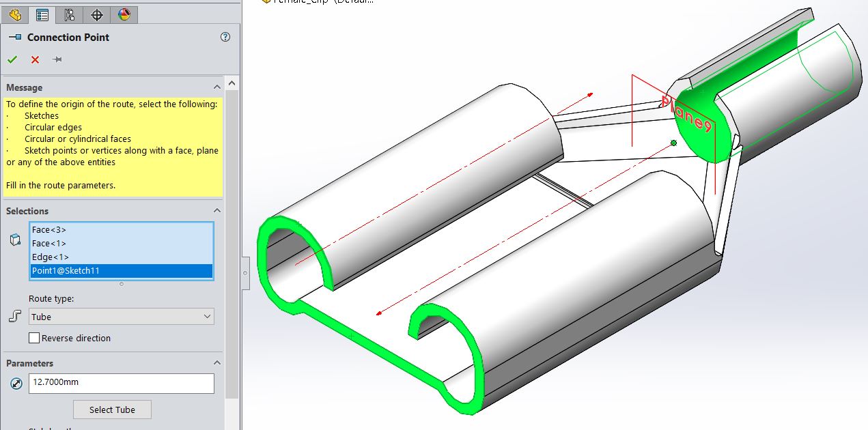This screenshot has width=868, height=430.
Task: Click the selection entity cube icon
Action: pyautogui.click(x=15, y=239)
